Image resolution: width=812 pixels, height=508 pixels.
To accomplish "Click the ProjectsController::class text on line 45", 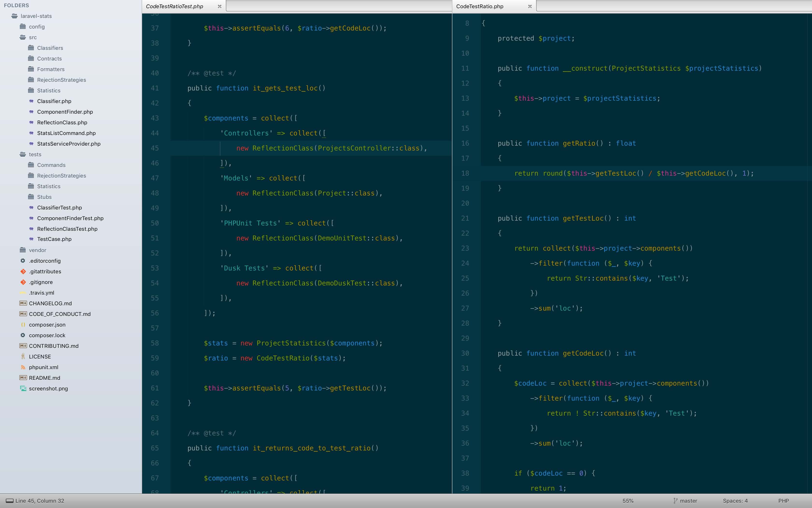I will tap(368, 148).
